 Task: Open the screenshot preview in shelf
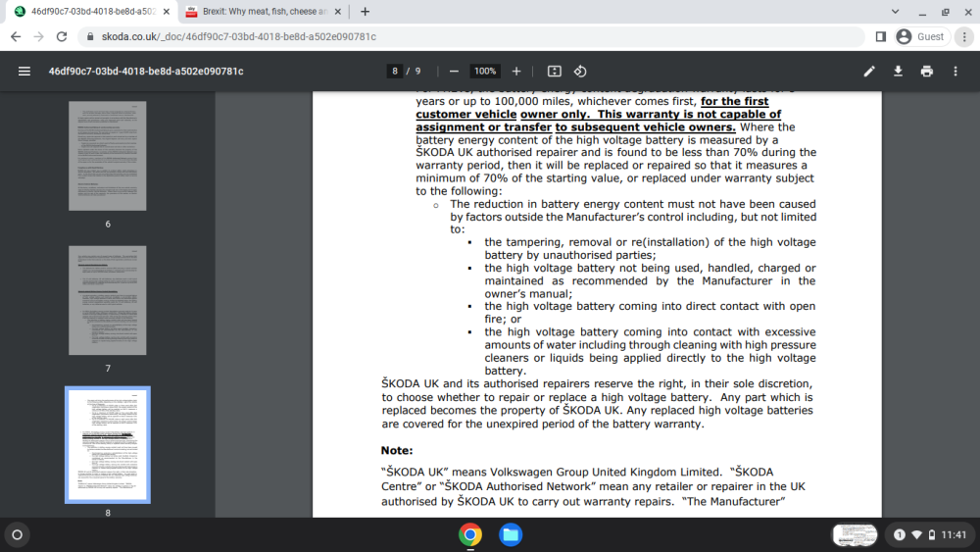click(x=855, y=535)
